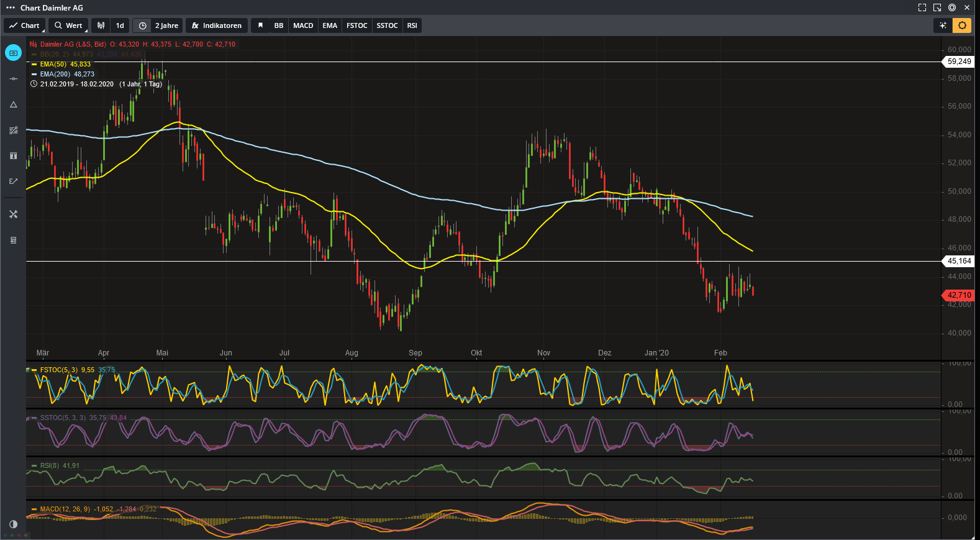Click the cyan screenshot icon in left sidebar

click(13, 53)
